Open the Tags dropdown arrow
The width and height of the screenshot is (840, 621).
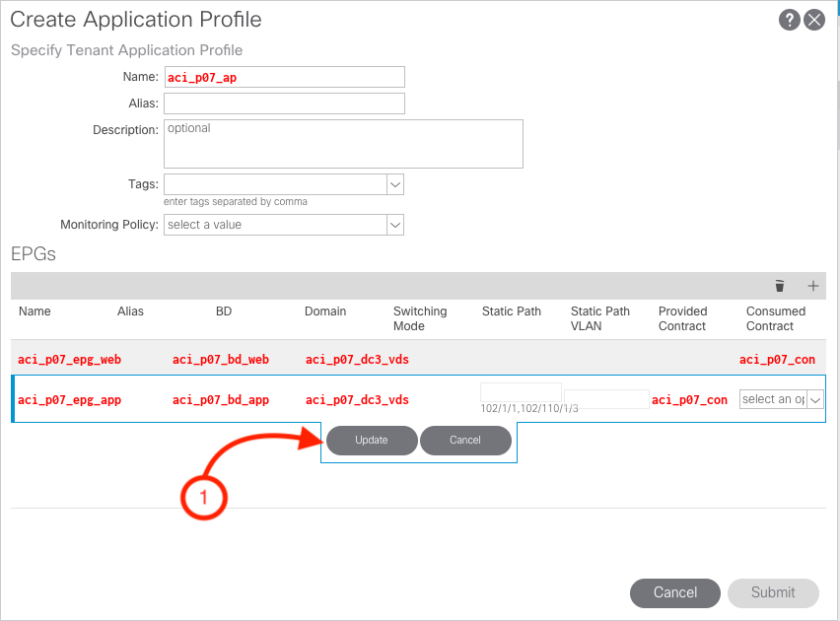[394, 184]
